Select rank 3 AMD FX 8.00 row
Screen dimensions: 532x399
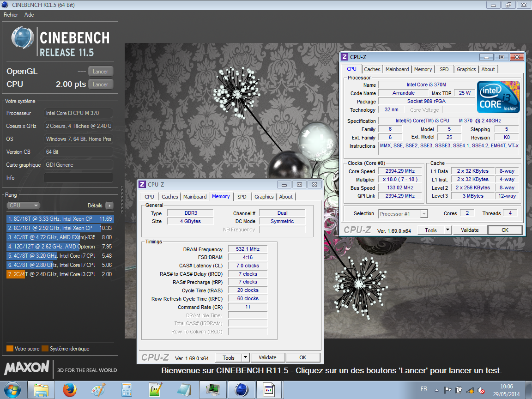point(60,237)
